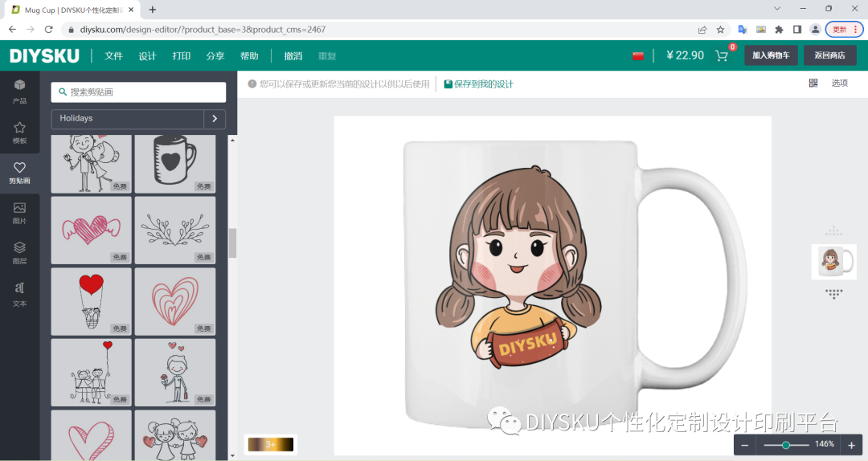The height and width of the screenshot is (461, 868).
Task: Open a new browser tab
Action: pyautogui.click(x=152, y=10)
